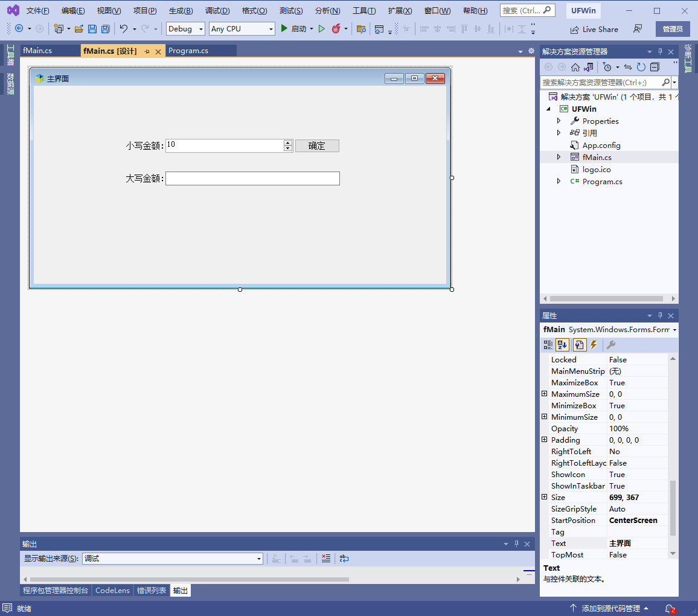Click the Hot Reload flame icon
The height and width of the screenshot is (616, 698).
336,29
